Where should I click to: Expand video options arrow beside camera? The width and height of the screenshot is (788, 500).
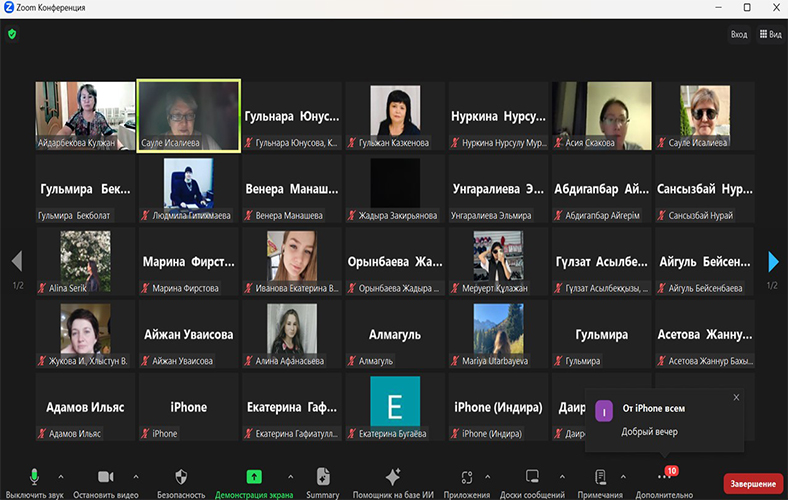(136, 476)
